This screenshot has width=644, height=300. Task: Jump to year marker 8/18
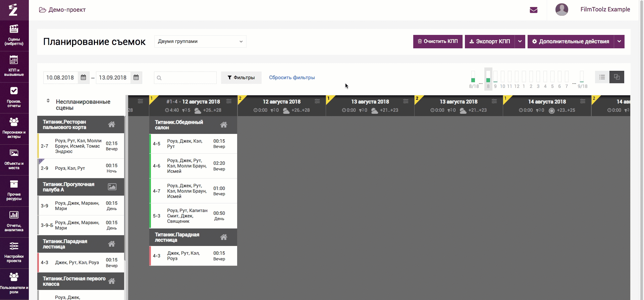pyautogui.click(x=474, y=79)
